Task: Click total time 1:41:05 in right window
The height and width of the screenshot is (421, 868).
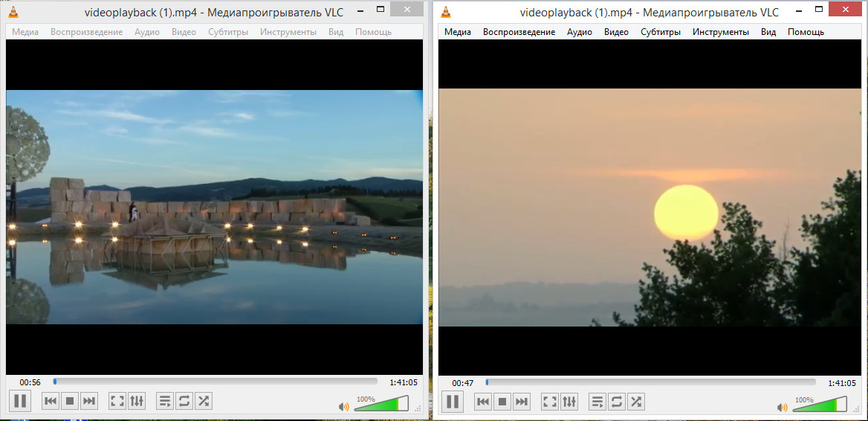Action: [x=842, y=383]
